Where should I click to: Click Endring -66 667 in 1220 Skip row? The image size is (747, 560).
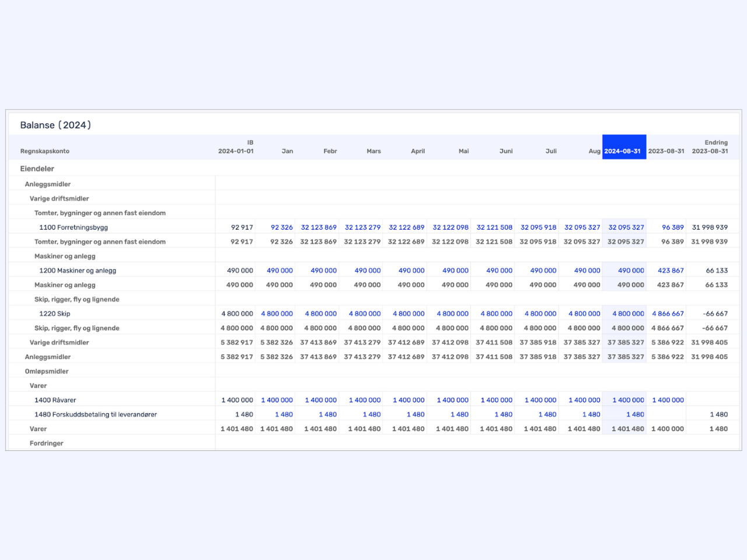[x=715, y=314]
